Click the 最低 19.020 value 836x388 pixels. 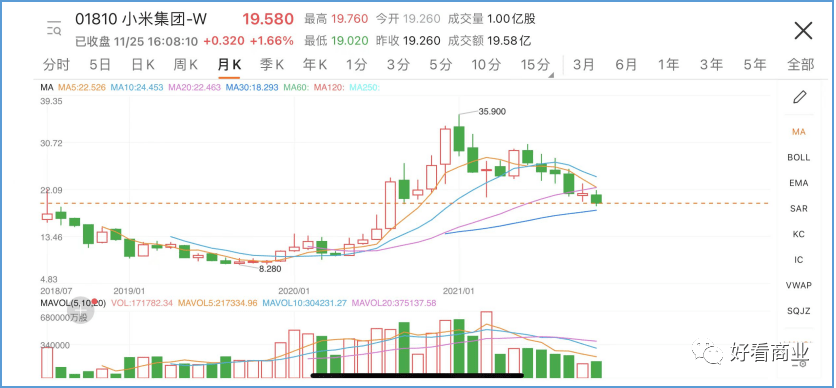[x=336, y=41]
